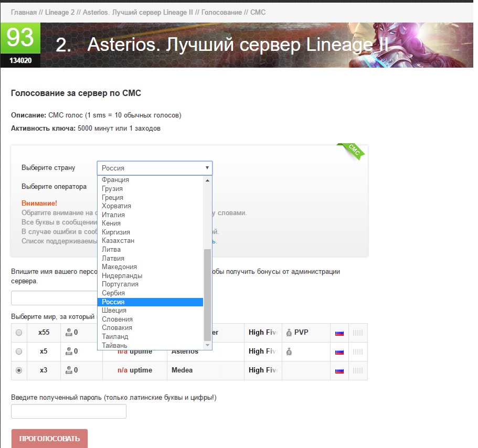Focus the character name input field
Screen dimensions: 478x448
54,298
